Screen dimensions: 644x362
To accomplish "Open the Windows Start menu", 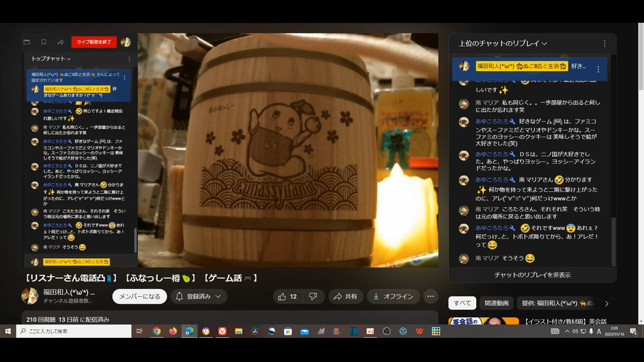I will 8,331.
